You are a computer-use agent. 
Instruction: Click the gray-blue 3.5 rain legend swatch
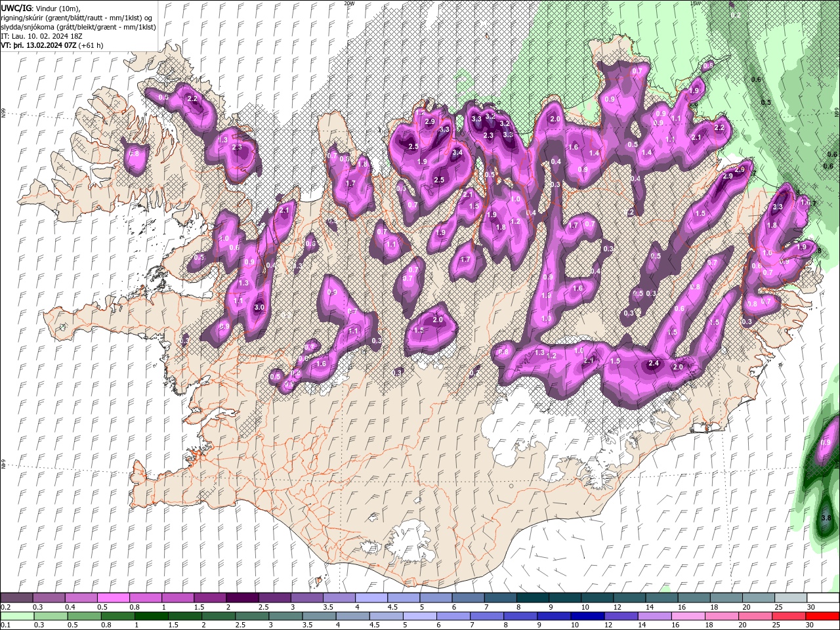coord(319,616)
